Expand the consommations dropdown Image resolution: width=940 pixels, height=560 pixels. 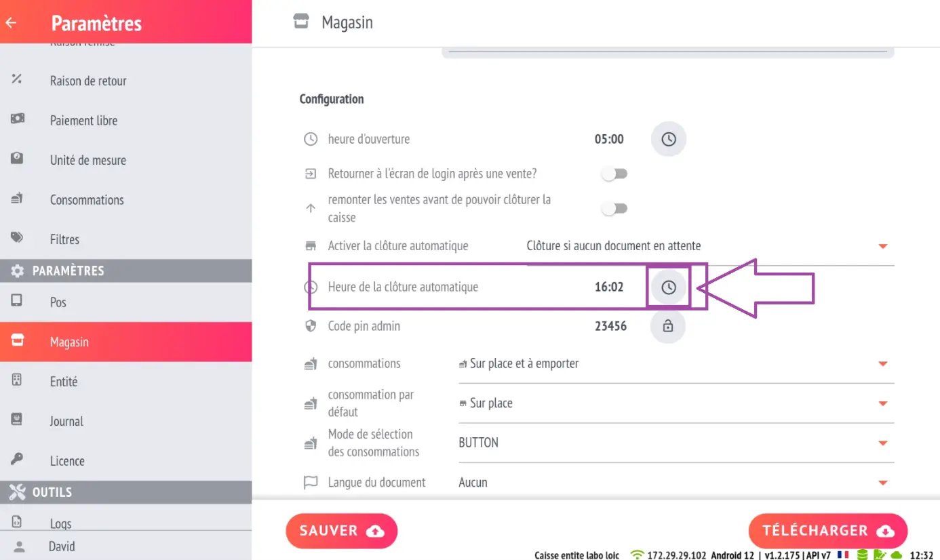pyautogui.click(x=675, y=363)
